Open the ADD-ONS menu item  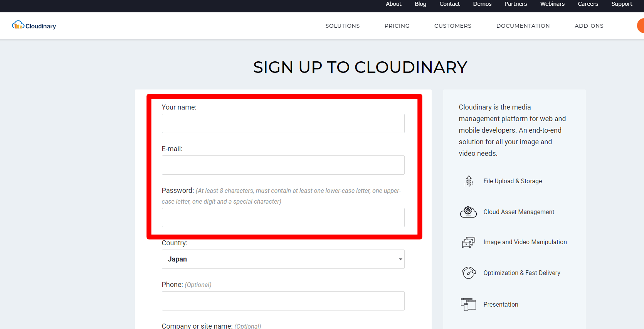click(589, 26)
